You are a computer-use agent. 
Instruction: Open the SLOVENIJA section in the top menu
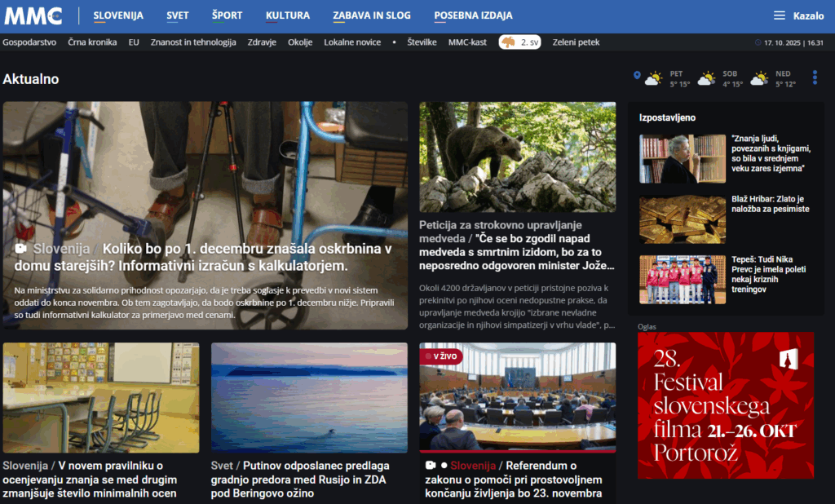tap(118, 15)
